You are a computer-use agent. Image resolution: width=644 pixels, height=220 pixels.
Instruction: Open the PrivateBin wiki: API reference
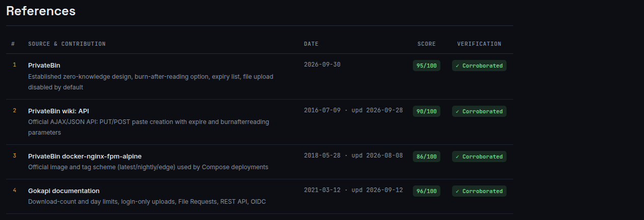coord(59,111)
